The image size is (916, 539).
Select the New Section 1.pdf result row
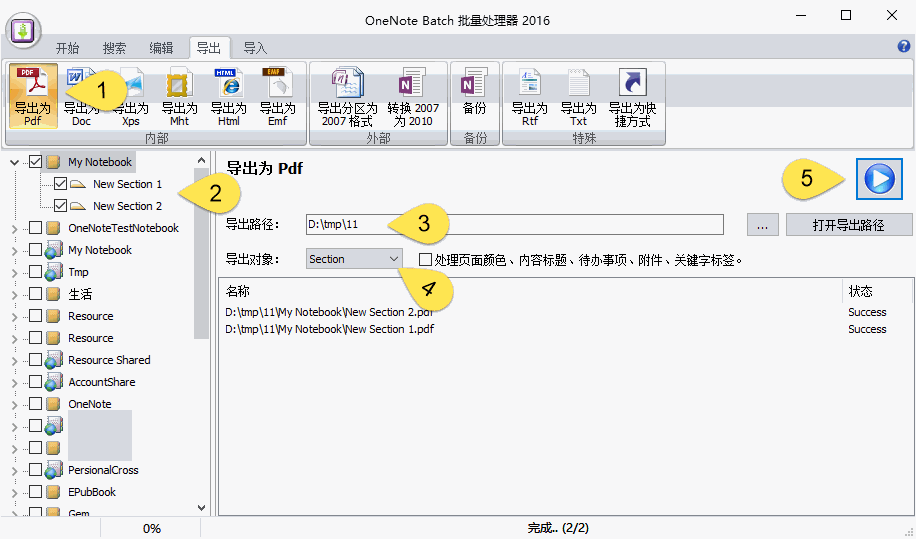point(564,329)
